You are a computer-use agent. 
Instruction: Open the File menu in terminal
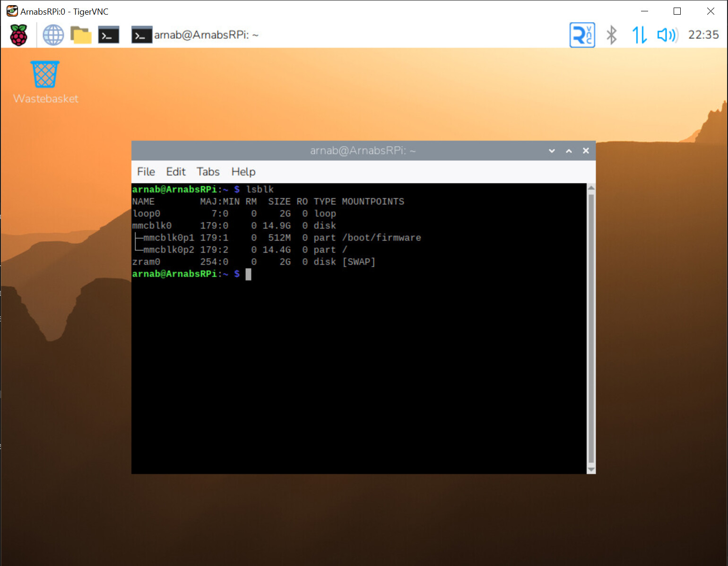point(146,172)
